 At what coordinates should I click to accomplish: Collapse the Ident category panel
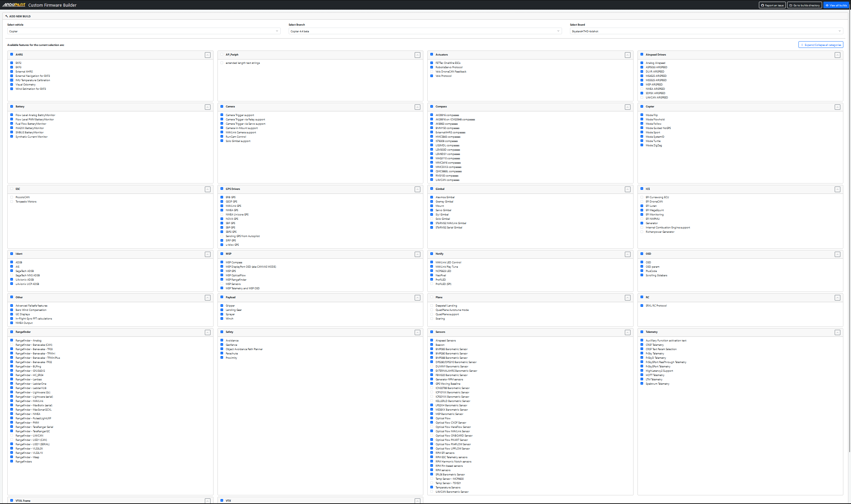(208, 254)
